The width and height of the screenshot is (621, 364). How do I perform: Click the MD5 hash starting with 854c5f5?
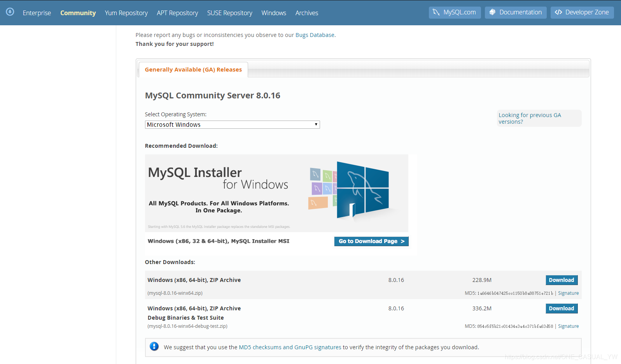[x=515, y=326]
